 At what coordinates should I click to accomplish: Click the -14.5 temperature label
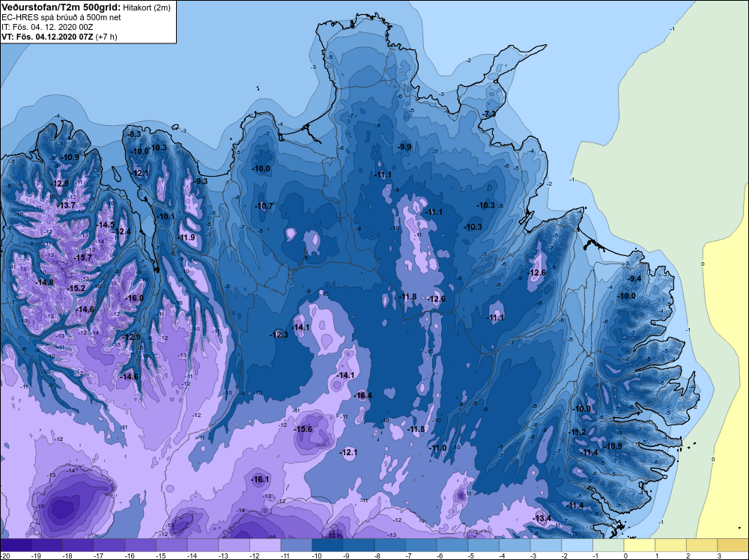(106, 225)
